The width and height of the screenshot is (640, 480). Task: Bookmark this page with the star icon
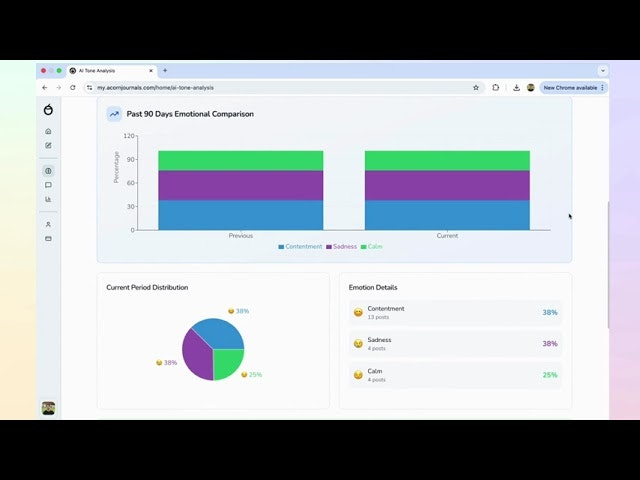(476, 87)
